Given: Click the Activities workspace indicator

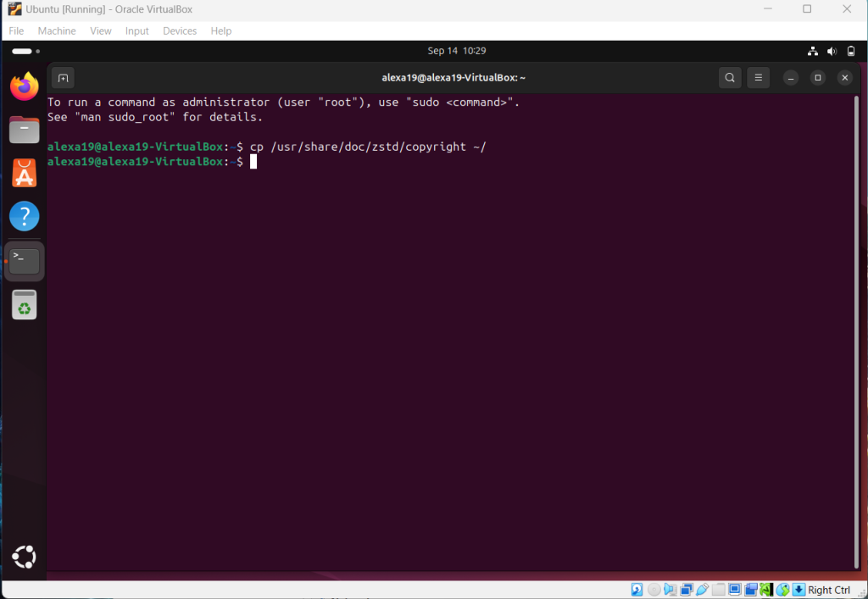Looking at the screenshot, I should click(25, 51).
